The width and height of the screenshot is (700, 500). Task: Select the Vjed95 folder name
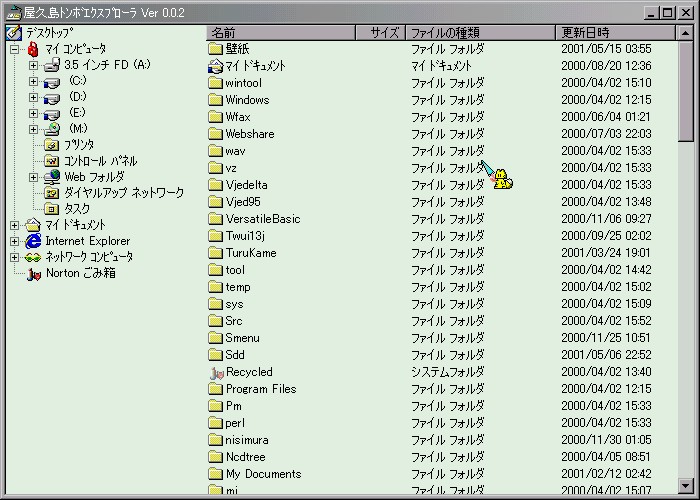coord(243,202)
